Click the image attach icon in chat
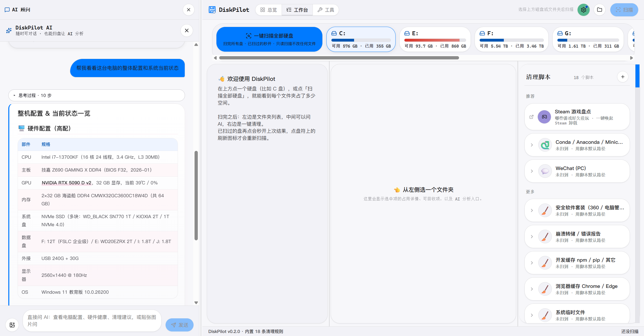 tap(12, 325)
